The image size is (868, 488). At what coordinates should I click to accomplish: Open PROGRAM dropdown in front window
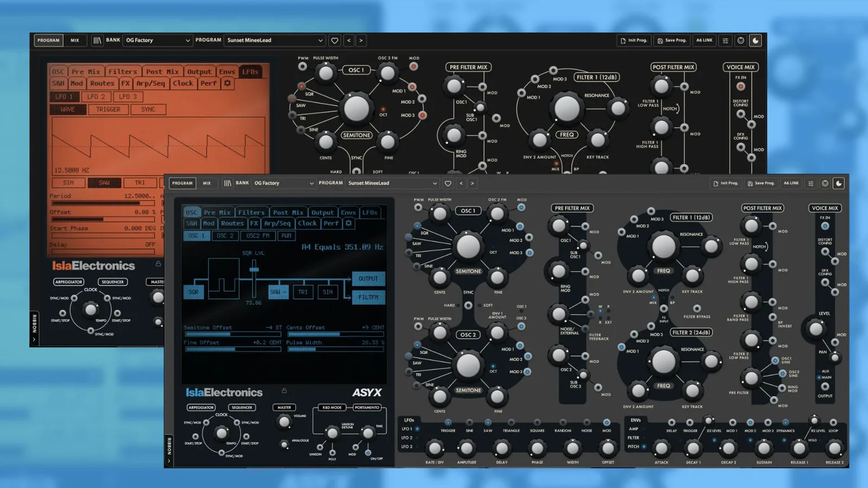pos(392,183)
